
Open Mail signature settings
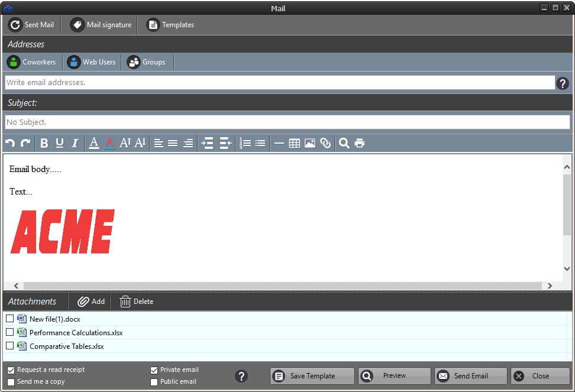click(101, 25)
